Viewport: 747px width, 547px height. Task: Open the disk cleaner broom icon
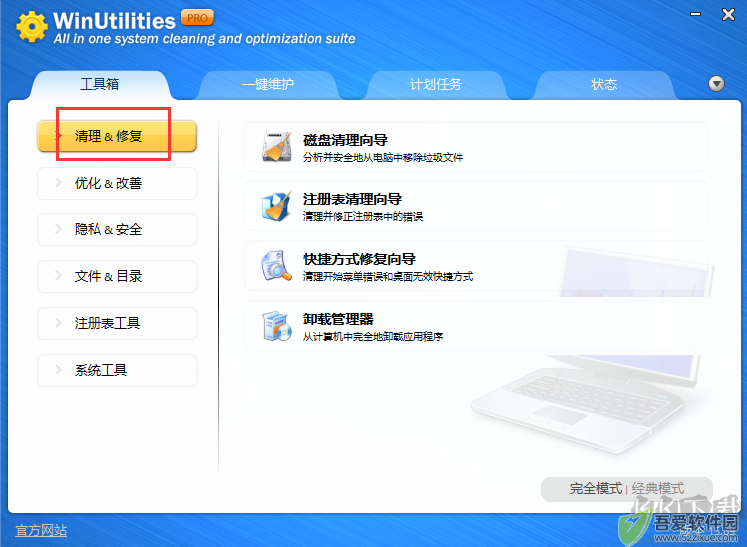click(x=277, y=147)
